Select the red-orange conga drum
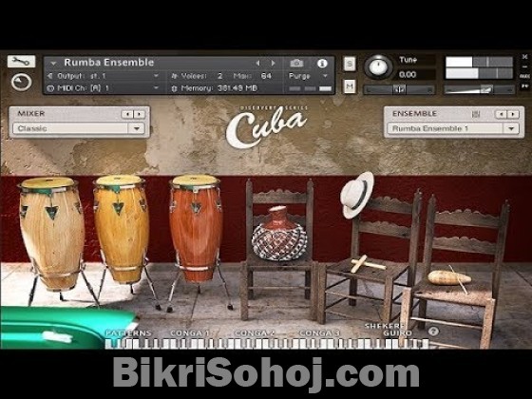Viewport: 532px width, 399px height. coord(196,228)
